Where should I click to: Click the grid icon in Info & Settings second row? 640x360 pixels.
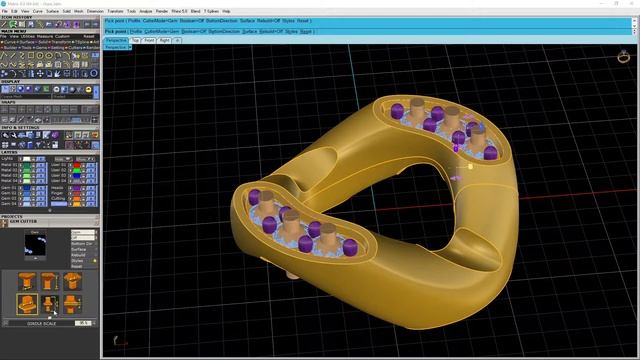click(x=5, y=145)
